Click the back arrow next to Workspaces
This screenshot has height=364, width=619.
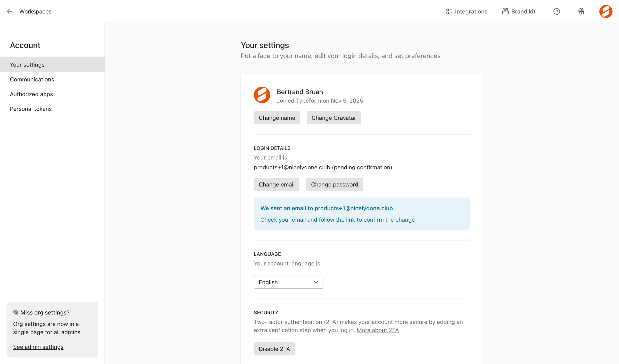(10, 11)
